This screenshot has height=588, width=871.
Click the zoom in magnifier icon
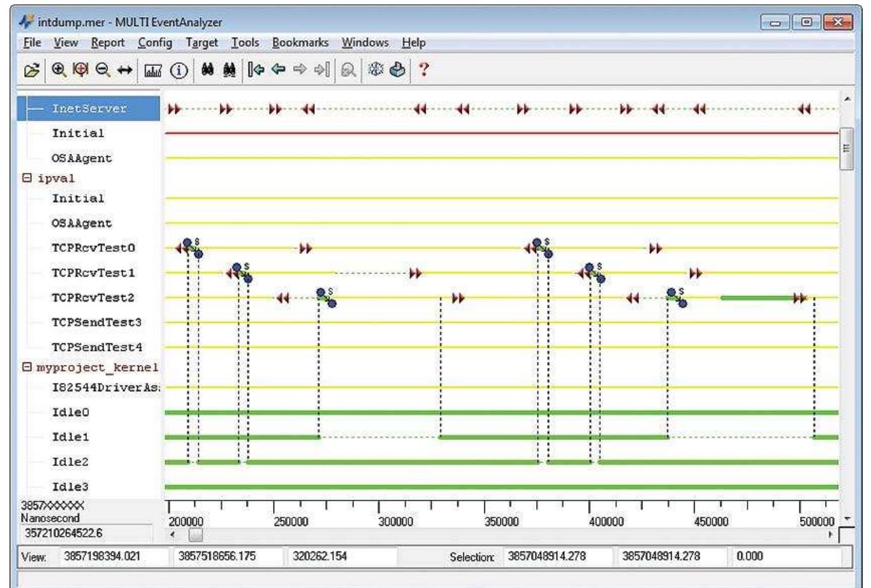[59, 70]
